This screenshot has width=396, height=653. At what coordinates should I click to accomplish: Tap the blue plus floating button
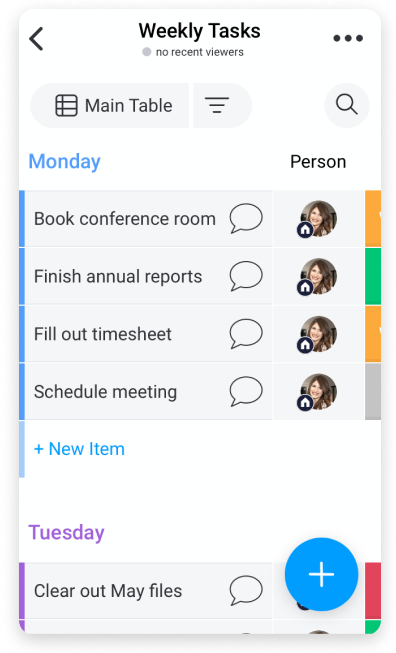point(321,574)
